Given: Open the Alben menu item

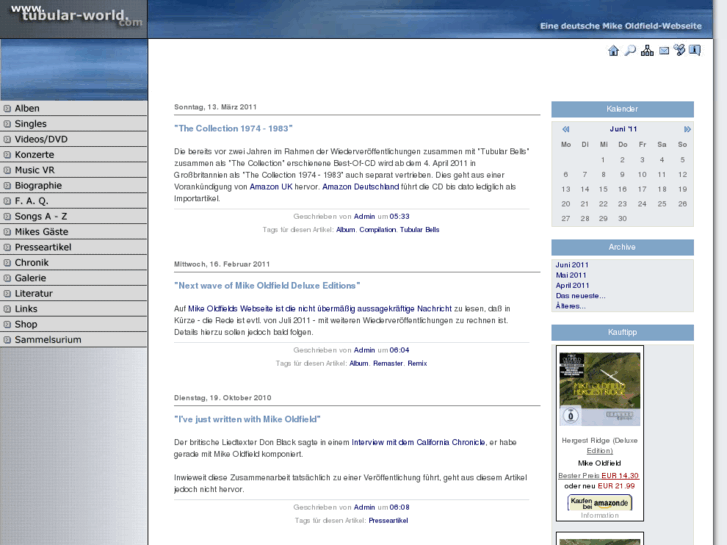Looking at the screenshot, I should [x=28, y=109].
